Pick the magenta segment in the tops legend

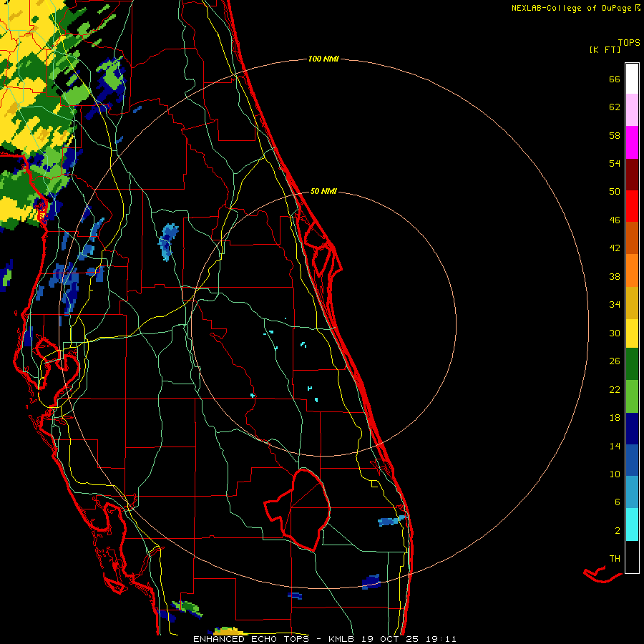click(632, 142)
